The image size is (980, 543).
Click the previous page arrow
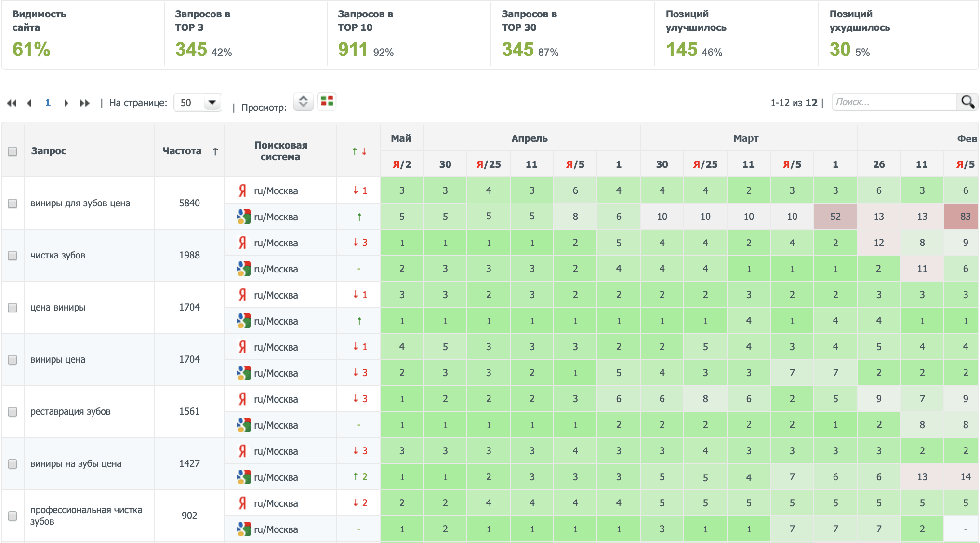[29, 103]
